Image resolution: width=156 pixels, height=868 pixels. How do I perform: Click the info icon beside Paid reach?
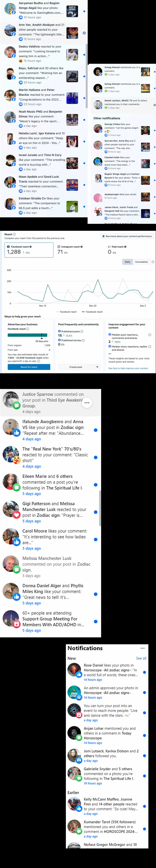point(125,247)
